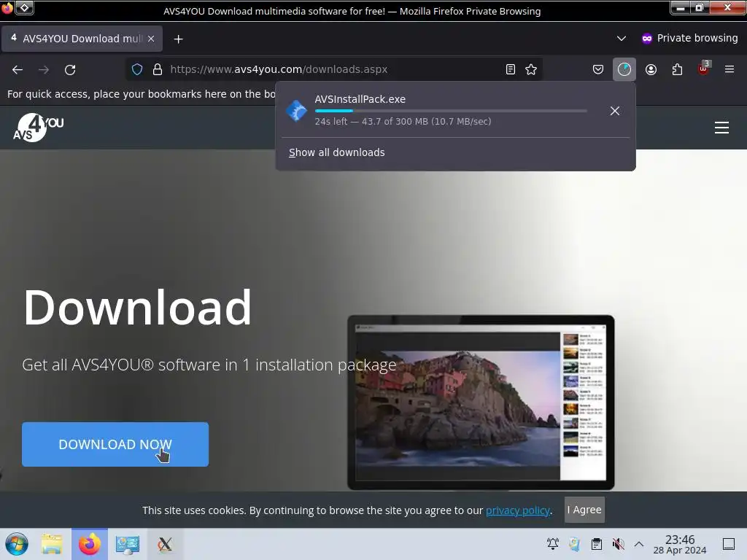The height and width of the screenshot is (560, 747).
Task: Click the forward navigation arrow
Action: click(44, 69)
